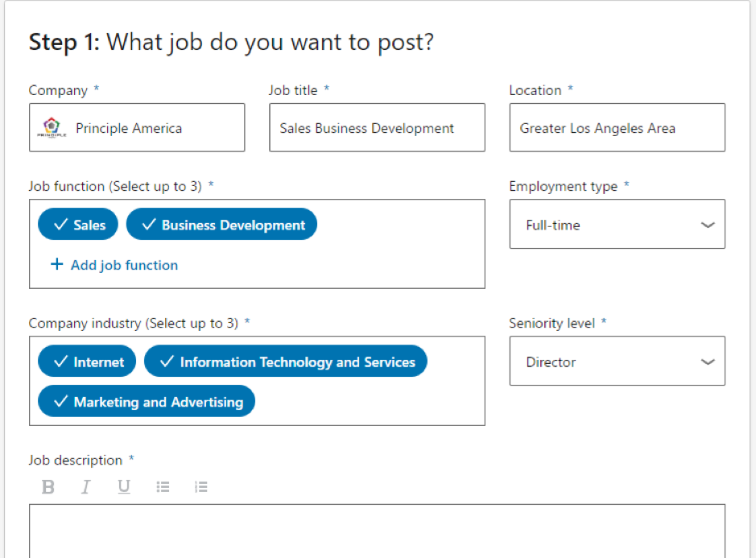Click the Bold formatting icon
Image resolution: width=756 pixels, height=558 pixels.
(x=48, y=487)
